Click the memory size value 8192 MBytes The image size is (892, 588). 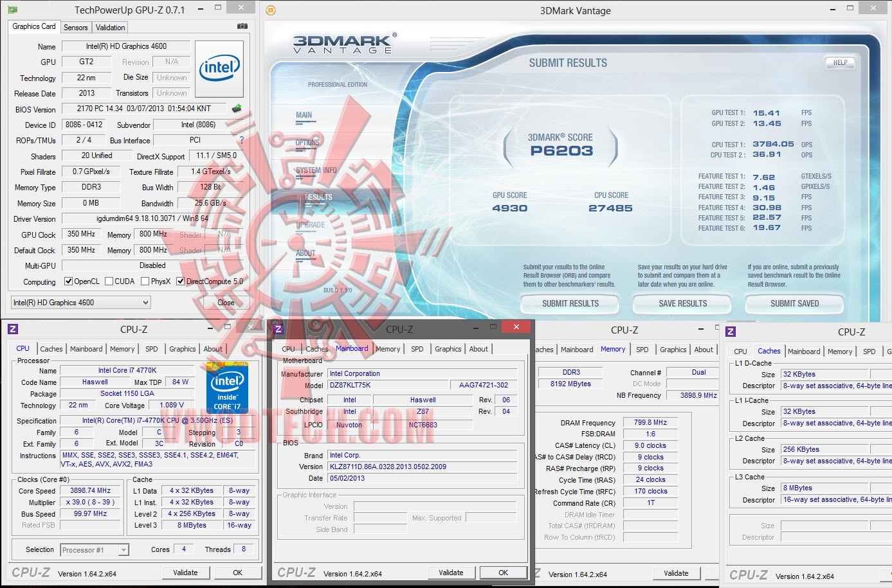(571, 384)
